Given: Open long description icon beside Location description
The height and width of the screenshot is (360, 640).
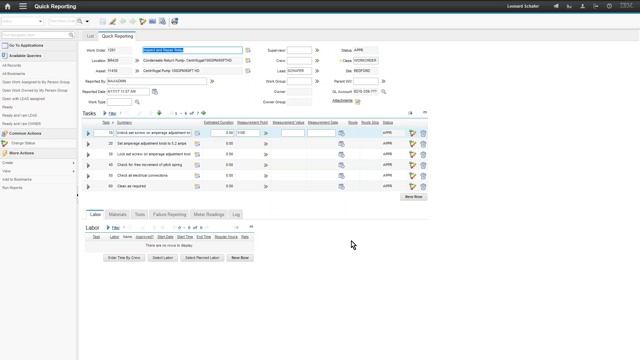Looking at the screenshot, I should (248, 60).
